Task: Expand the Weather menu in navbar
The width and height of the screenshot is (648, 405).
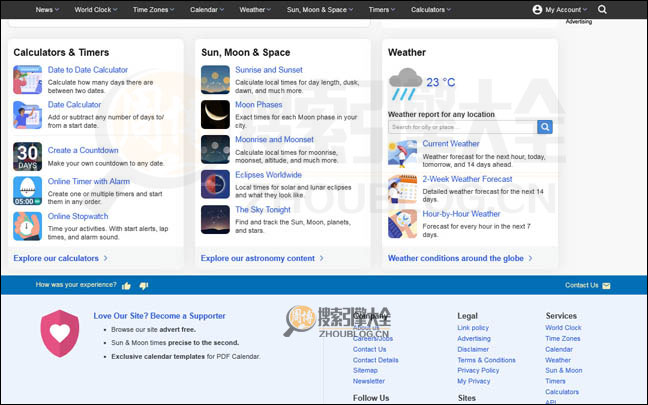Action: point(255,10)
